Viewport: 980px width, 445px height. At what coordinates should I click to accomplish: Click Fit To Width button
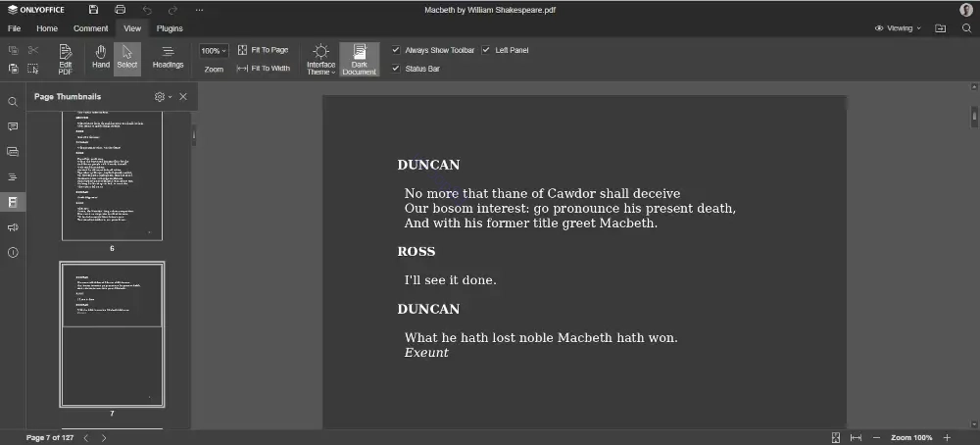263,69
